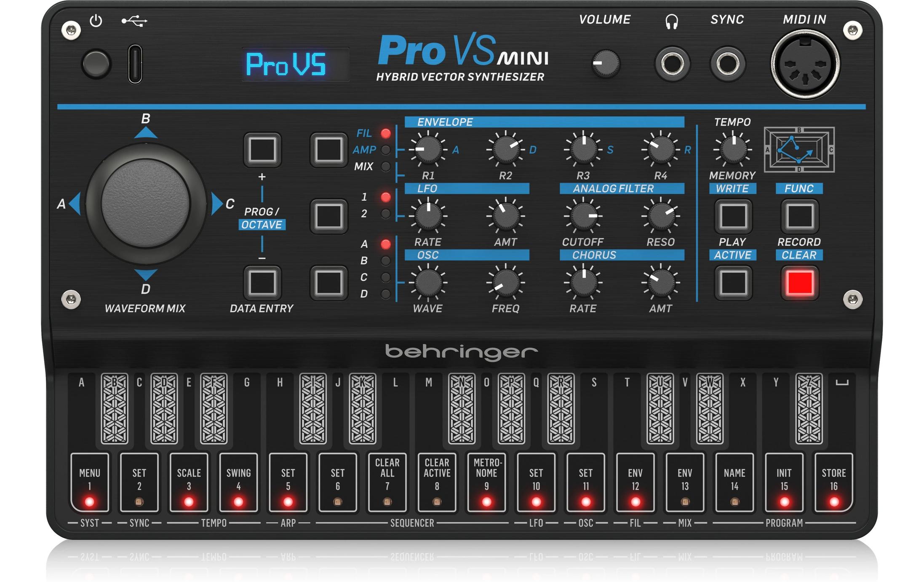Click the Memory Write button
The width and height of the screenshot is (924, 582).
[x=733, y=216]
